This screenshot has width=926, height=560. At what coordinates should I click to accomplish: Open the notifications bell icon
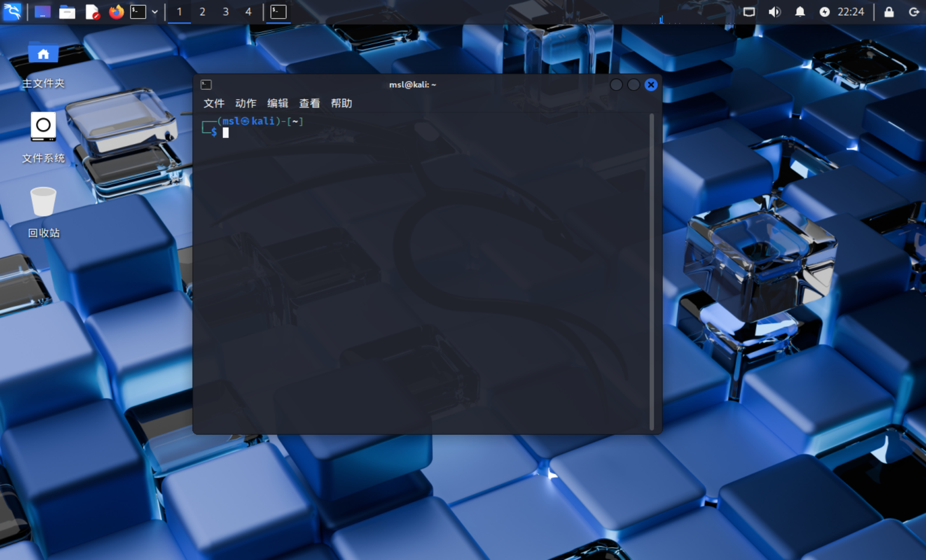(x=800, y=12)
